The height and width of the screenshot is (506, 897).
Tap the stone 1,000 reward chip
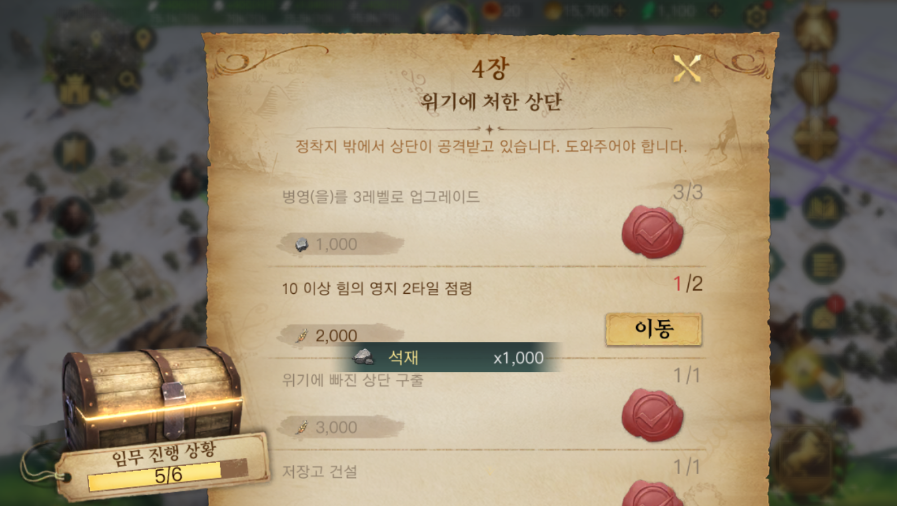click(x=341, y=244)
